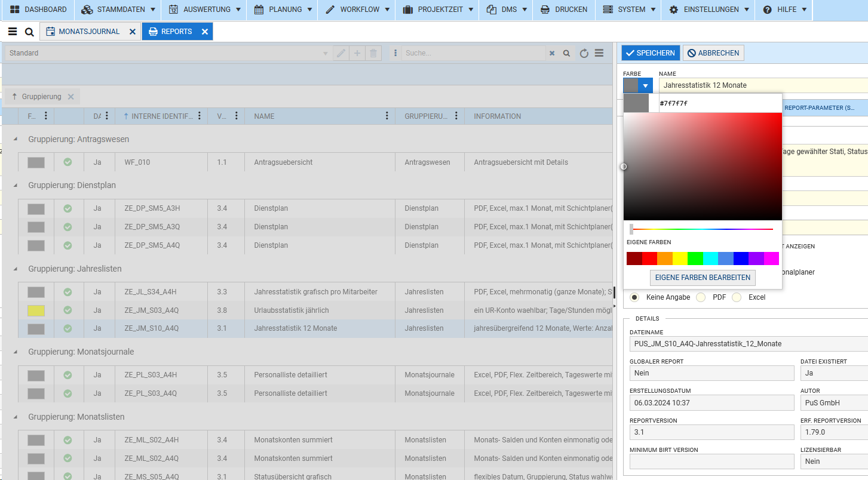
Task: Click the edit view pencil icon
Action: tap(341, 53)
